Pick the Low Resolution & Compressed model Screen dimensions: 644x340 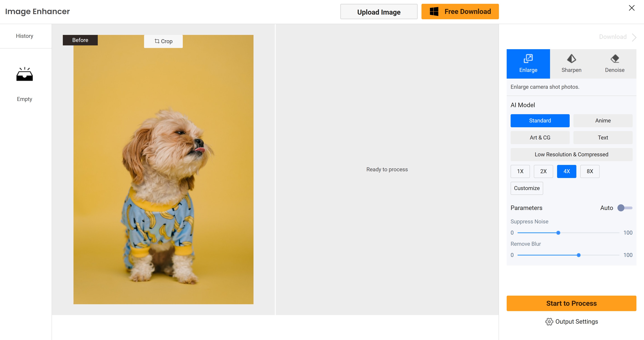point(571,154)
